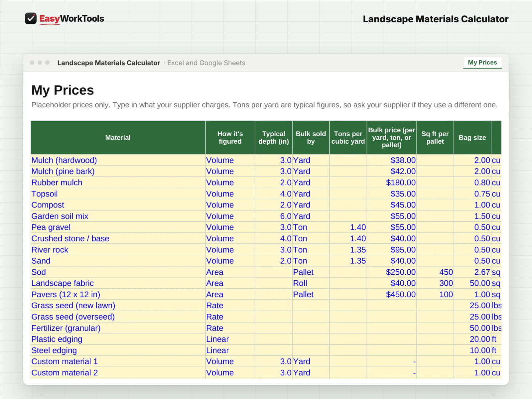Select the Pavers (12 x 12 in) cell

click(x=118, y=295)
